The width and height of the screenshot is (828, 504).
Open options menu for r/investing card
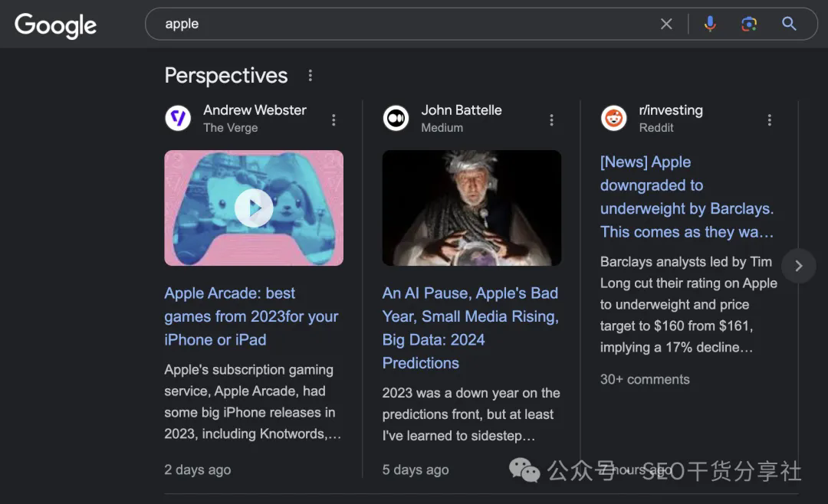point(770,119)
